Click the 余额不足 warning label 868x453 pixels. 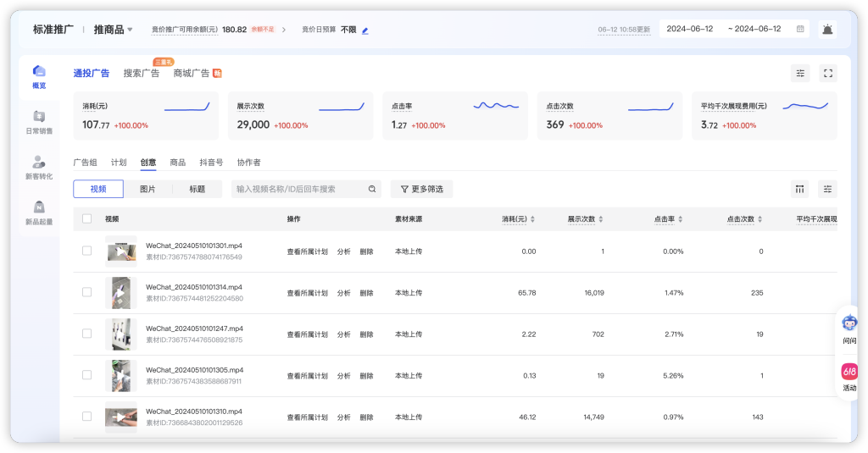coord(263,30)
